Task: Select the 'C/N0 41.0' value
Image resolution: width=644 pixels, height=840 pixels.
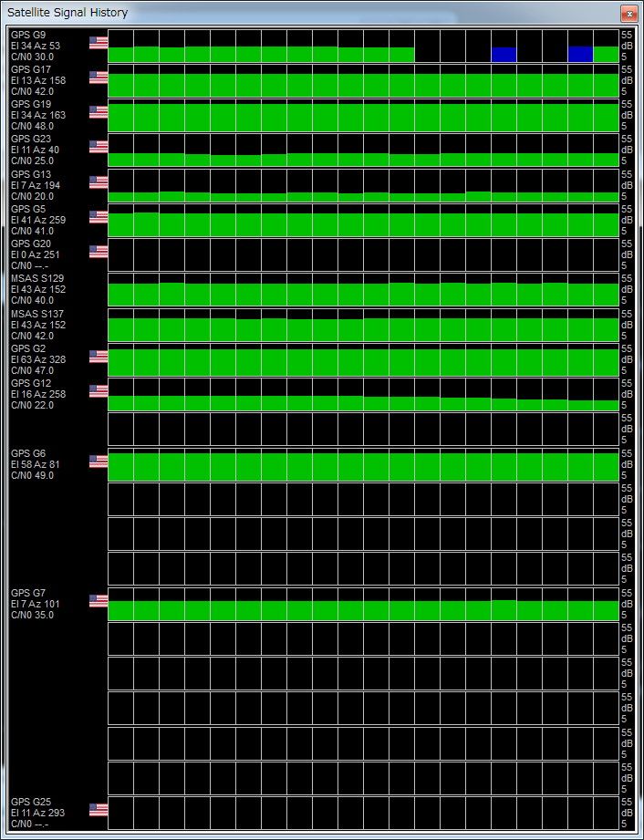Action: (32, 232)
